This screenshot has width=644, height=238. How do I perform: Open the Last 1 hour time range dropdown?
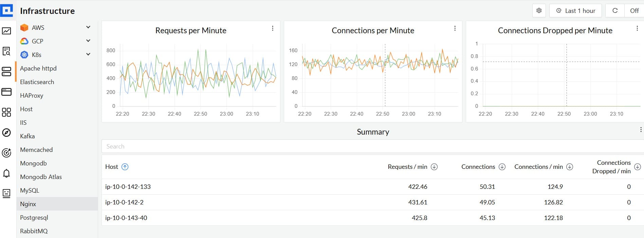pos(575,11)
